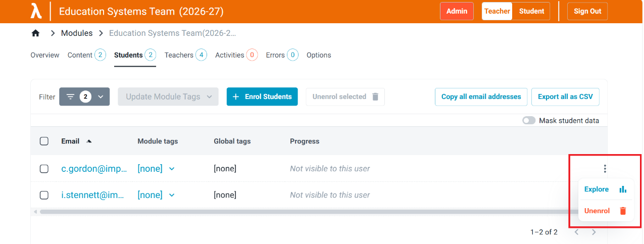The height and width of the screenshot is (244, 644).
Task: Open the Errors tab
Action: click(x=282, y=55)
